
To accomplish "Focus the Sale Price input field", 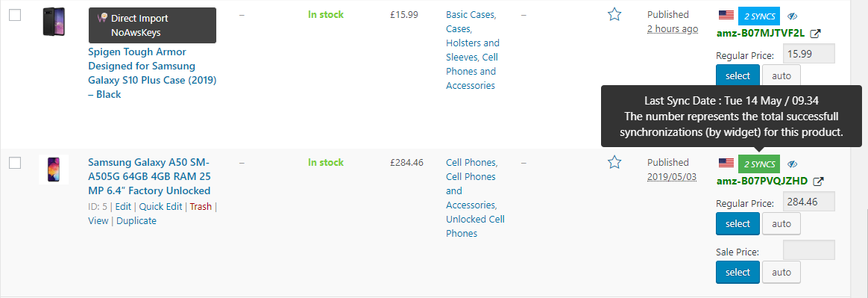I will pyautogui.click(x=809, y=249).
